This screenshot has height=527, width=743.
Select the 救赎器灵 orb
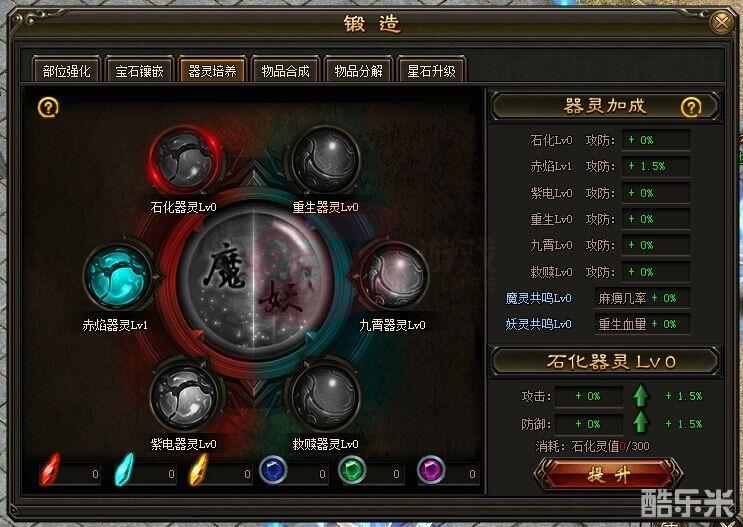click(x=326, y=395)
